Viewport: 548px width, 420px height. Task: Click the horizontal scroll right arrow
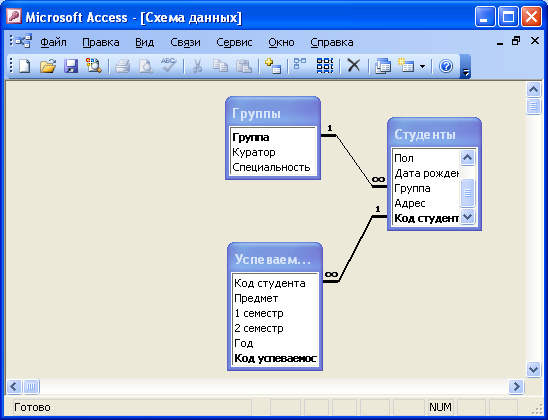[516, 386]
